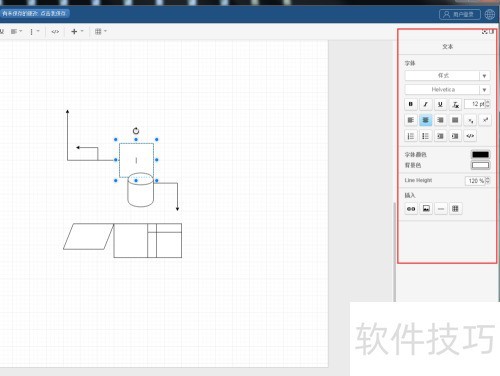Insert a link in the text
Viewport: 500px width, 376px height.
pos(411,209)
